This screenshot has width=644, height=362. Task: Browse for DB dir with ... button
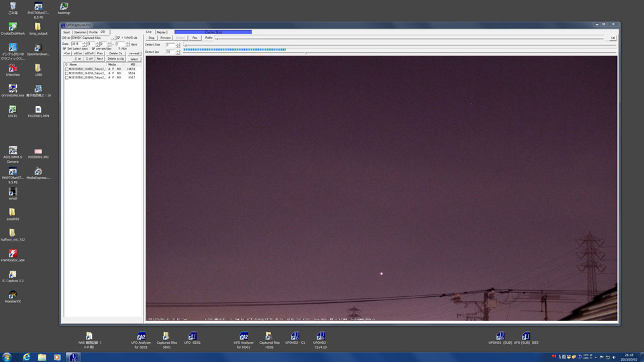[113, 38]
